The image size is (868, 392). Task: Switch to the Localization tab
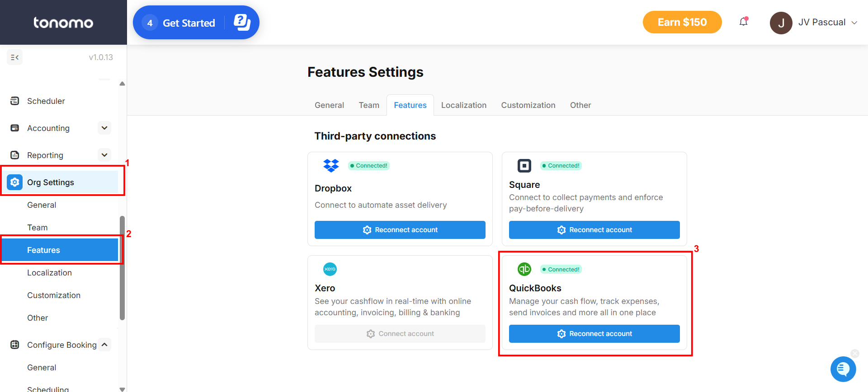(x=464, y=105)
